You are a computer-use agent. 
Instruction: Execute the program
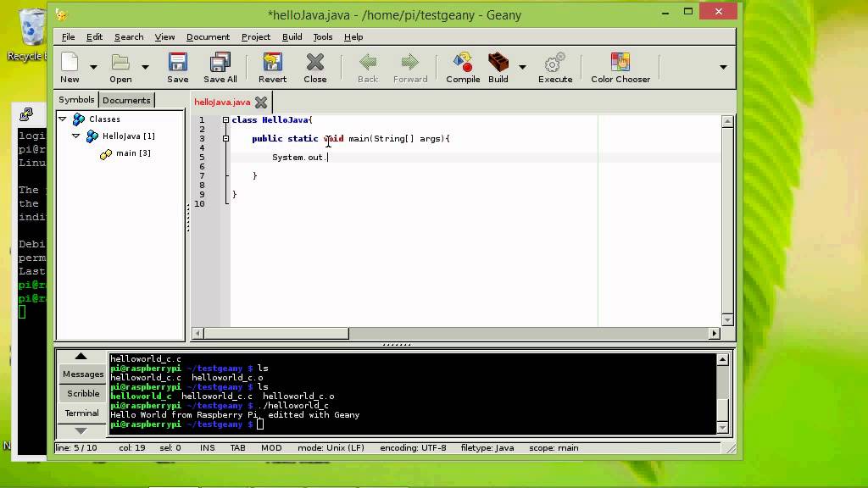tap(555, 68)
